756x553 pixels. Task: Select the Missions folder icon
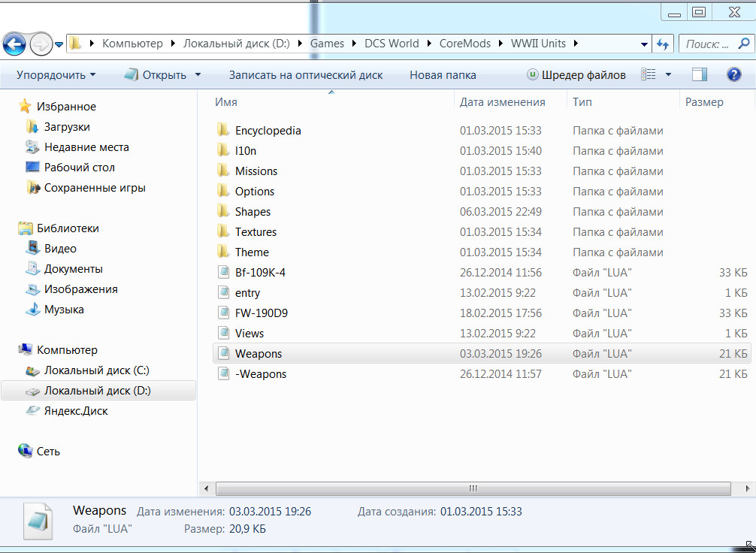[222, 171]
